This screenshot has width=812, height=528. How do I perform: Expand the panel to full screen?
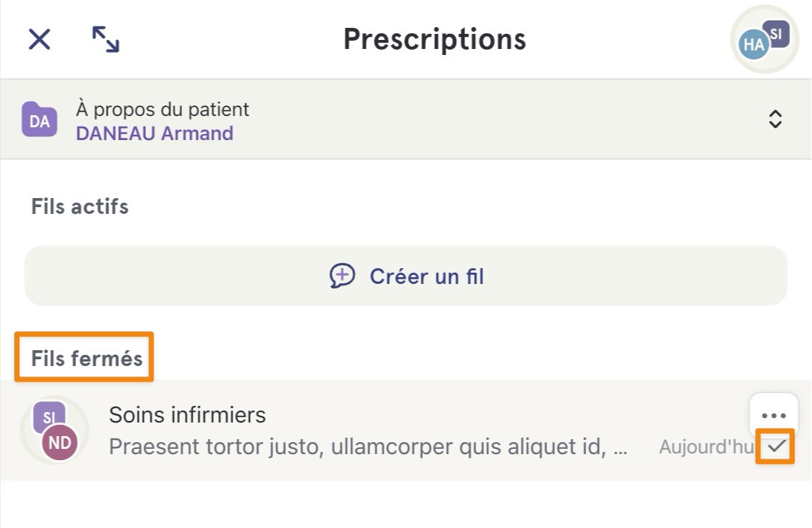pos(105,39)
